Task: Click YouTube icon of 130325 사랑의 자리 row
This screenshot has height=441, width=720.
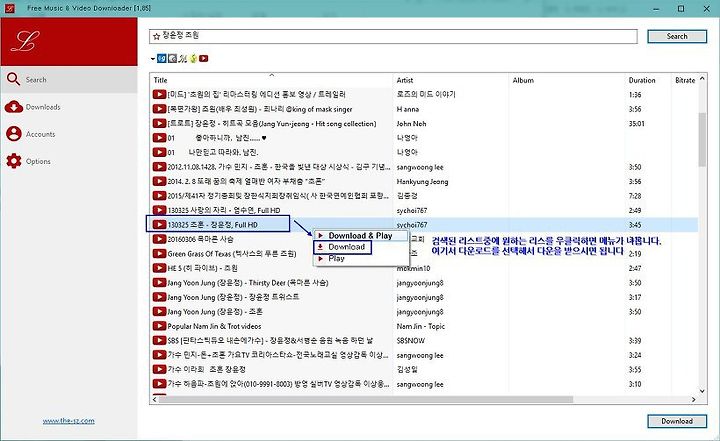Action: (x=159, y=210)
